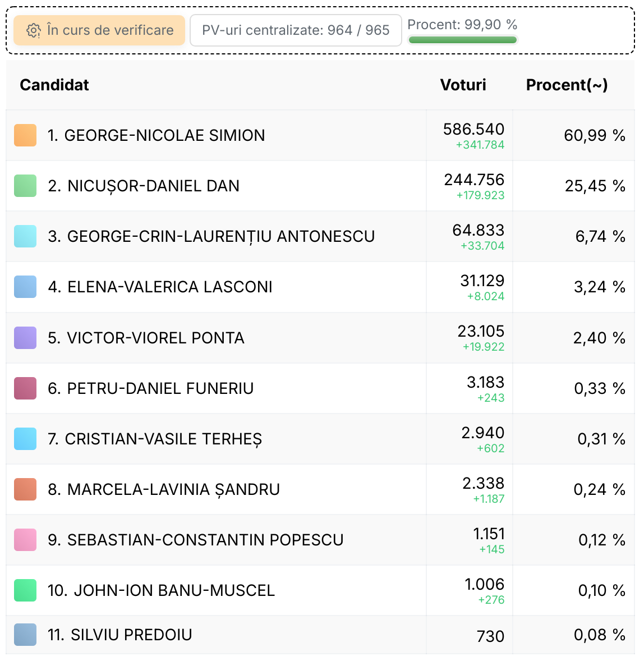Click blue swatch for Elena-Valerica Lasconi
Image resolution: width=644 pixels, height=661 pixels.
pos(25,287)
